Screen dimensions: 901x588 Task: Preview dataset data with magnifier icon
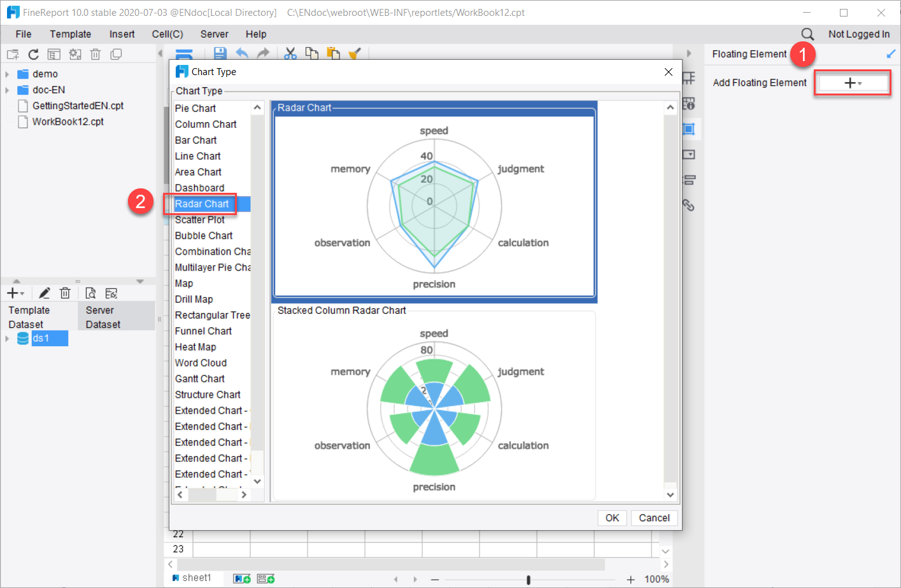(90, 293)
